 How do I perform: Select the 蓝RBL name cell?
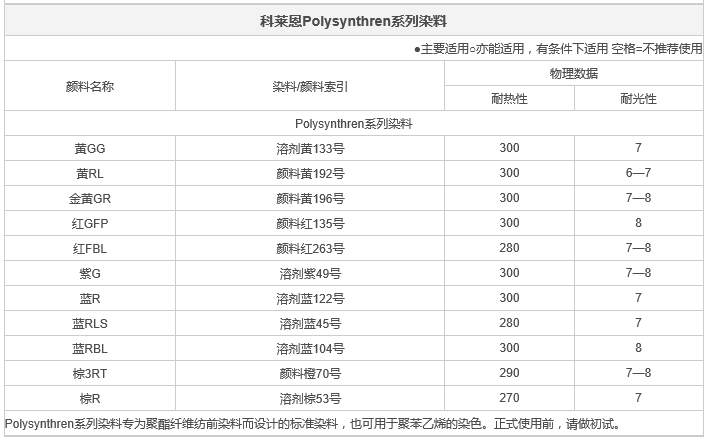pyautogui.click(x=90, y=348)
